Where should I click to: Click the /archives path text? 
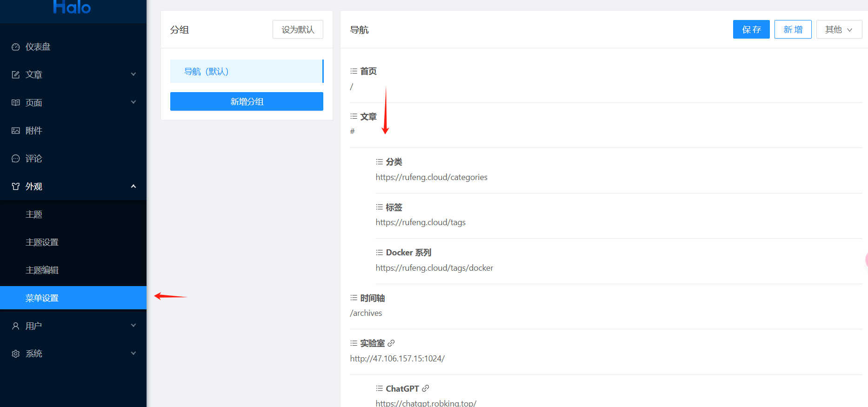pos(366,313)
